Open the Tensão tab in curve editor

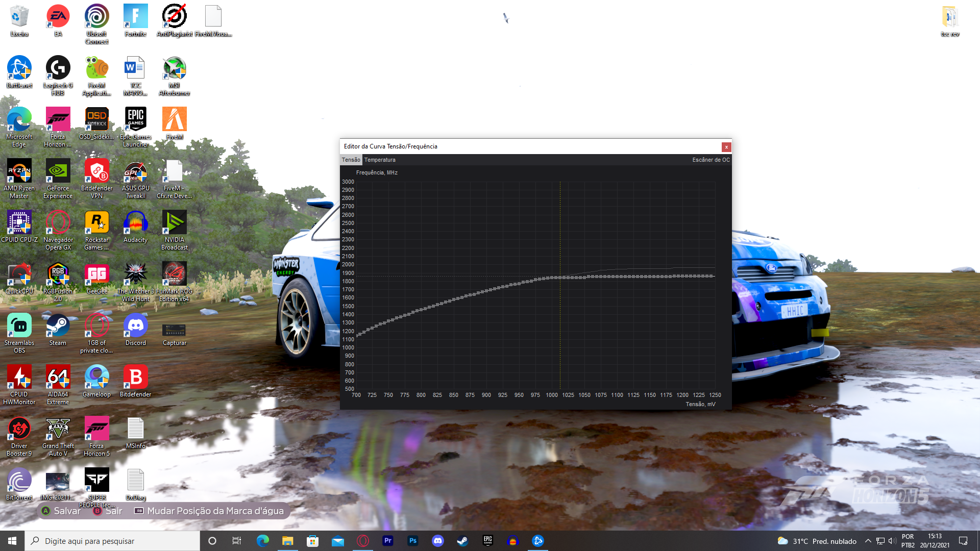pos(351,160)
